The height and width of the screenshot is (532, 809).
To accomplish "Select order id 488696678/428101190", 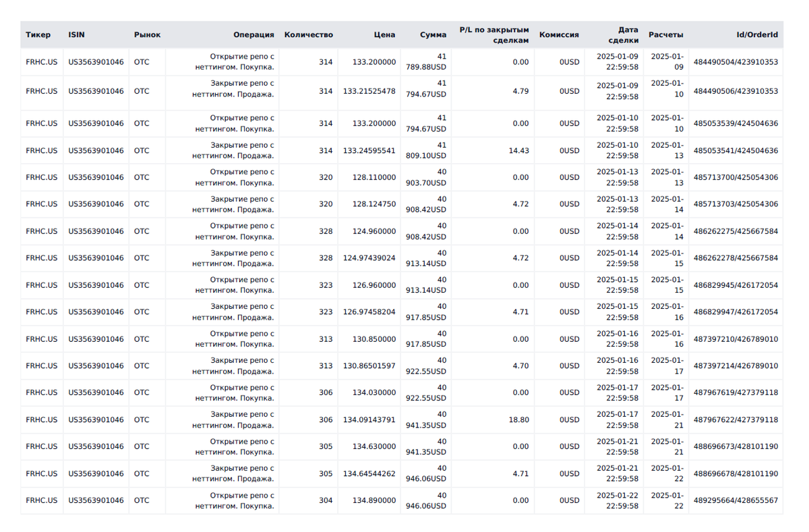I will (736, 473).
